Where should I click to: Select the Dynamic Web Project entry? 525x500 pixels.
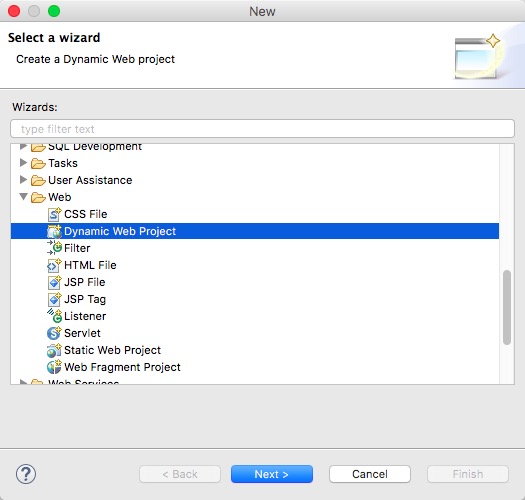pos(120,231)
